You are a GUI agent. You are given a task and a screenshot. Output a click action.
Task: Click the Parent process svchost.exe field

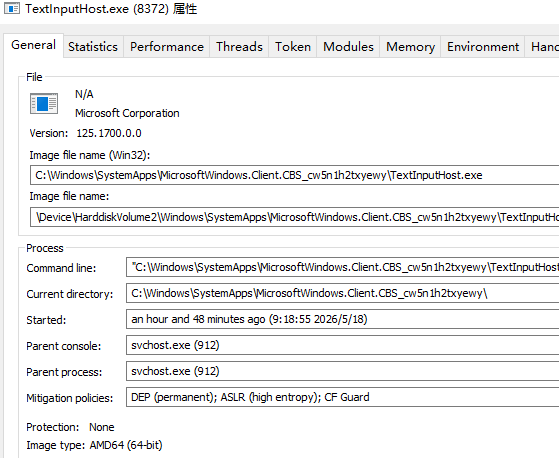point(343,371)
